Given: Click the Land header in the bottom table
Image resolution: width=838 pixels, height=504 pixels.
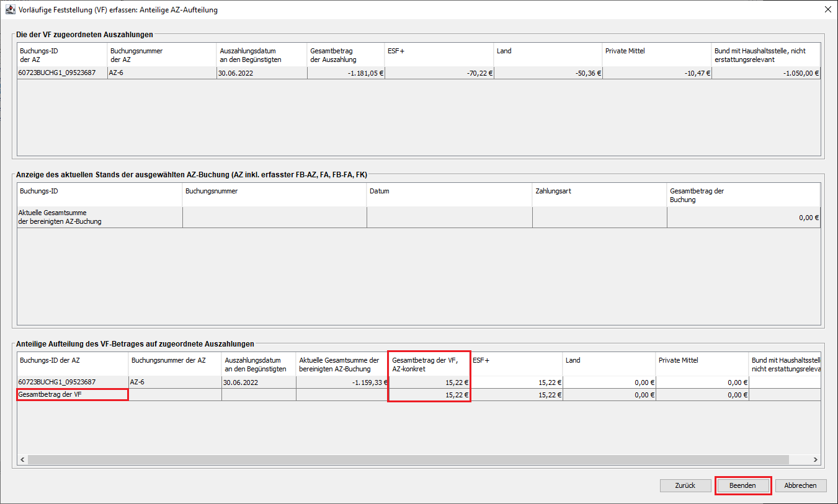Looking at the screenshot, I should 609,364.
